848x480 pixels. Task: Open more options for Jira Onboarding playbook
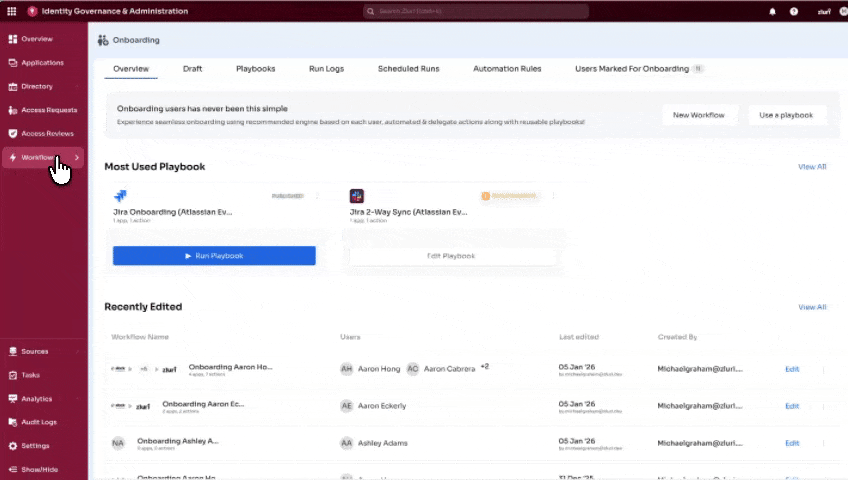(x=317, y=196)
